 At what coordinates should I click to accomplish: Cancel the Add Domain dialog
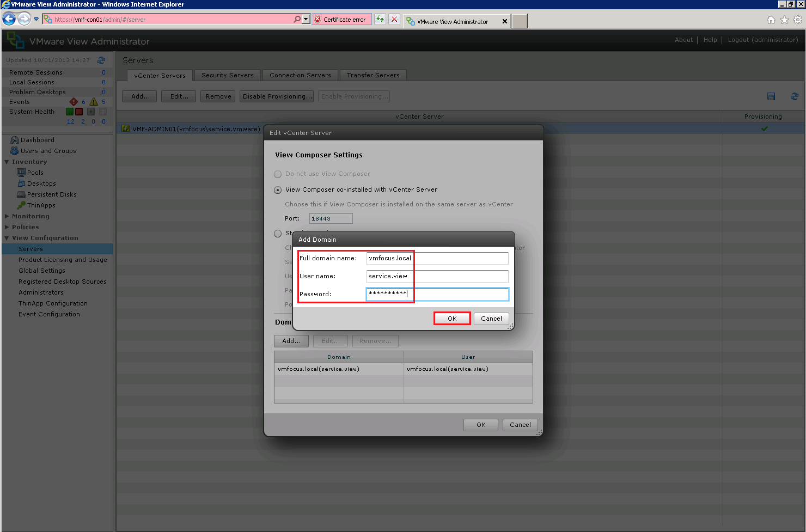coord(491,319)
